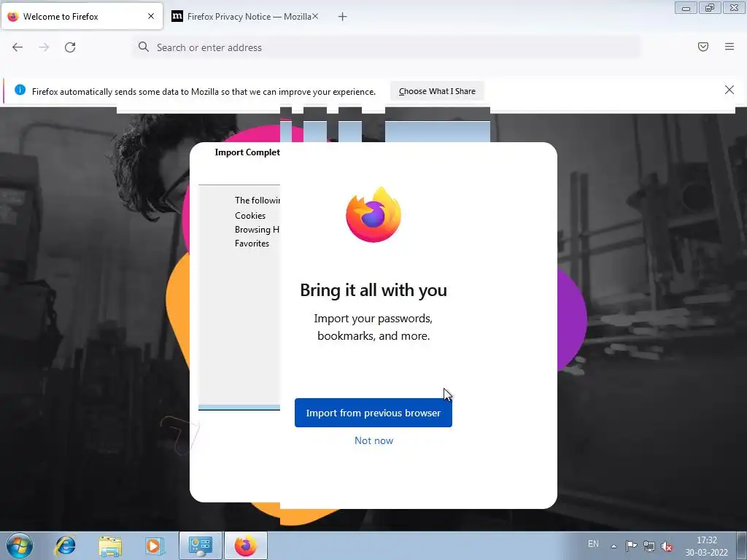The height and width of the screenshot is (560, 747).
Task: Click the Import Complete dialog title
Action: pyautogui.click(x=247, y=152)
